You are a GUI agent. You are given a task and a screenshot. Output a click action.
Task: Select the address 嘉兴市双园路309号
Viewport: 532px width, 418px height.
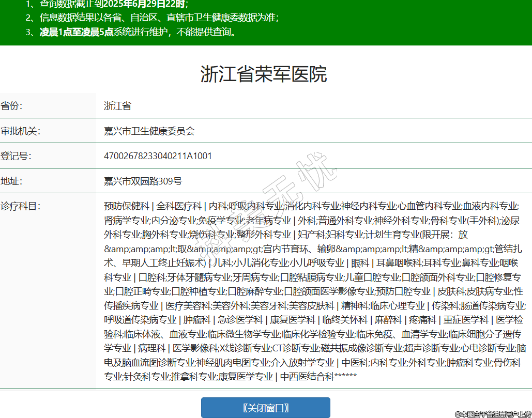coord(143,181)
